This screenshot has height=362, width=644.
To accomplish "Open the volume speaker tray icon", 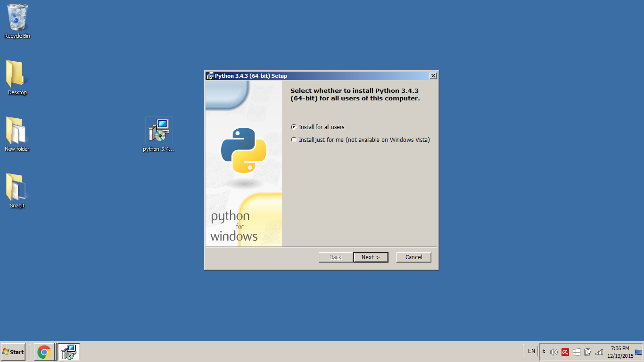I will click(x=554, y=352).
